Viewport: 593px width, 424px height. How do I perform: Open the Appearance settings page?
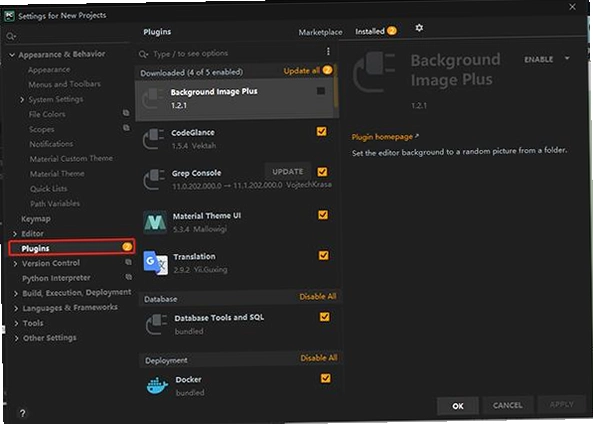(x=49, y=70)
